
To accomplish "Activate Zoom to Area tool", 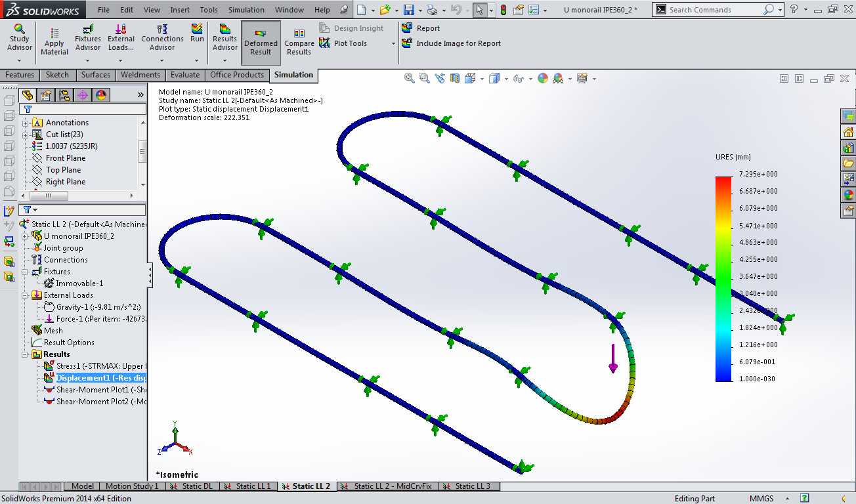I will [425, 78].
